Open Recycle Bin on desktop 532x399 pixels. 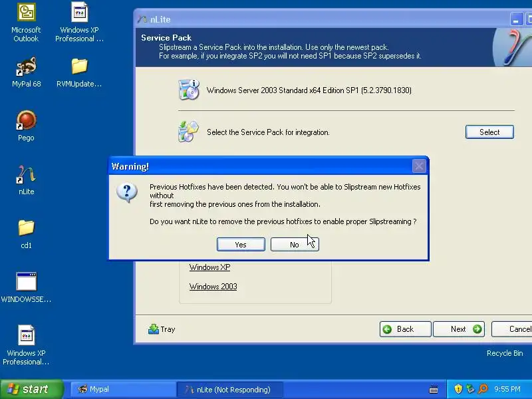click(505, 353)
